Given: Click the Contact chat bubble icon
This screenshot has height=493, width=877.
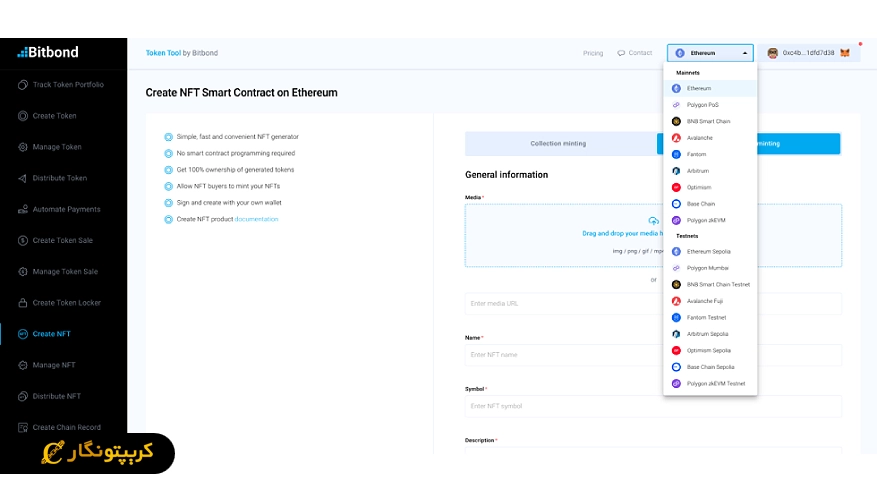Looking at the screenshot, I should click(621, 53).
